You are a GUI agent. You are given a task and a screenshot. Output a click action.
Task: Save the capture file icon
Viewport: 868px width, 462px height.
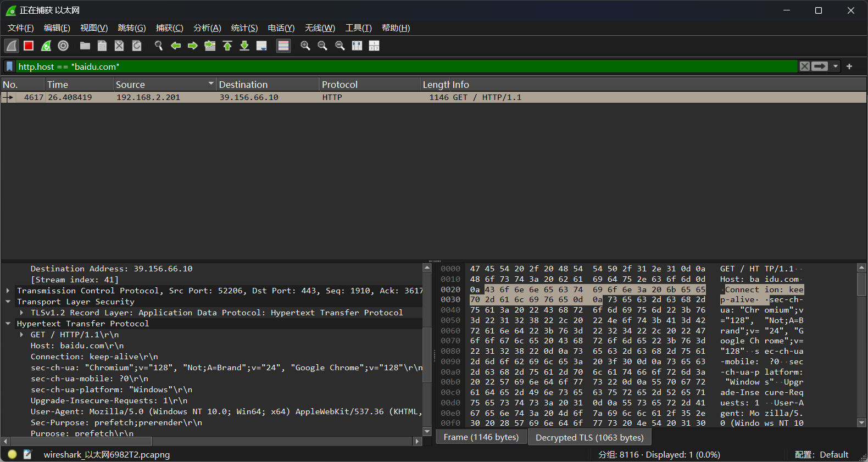pos(102,46)
